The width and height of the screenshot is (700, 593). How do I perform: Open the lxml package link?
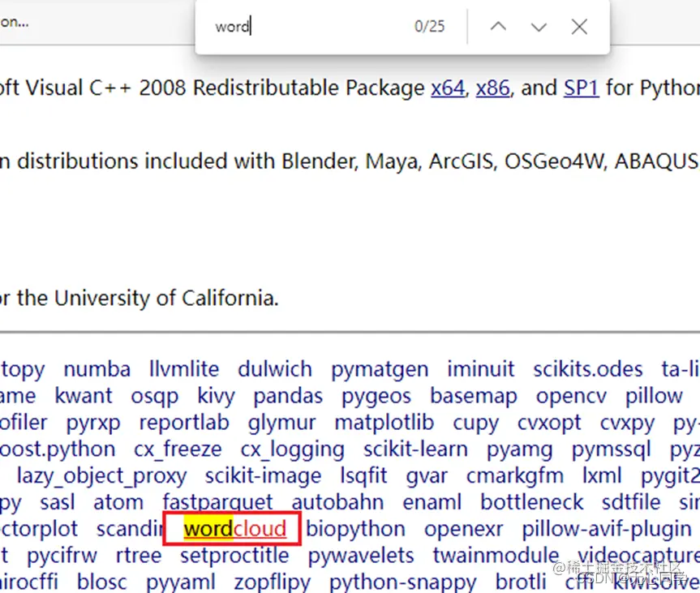coord(602,475)
